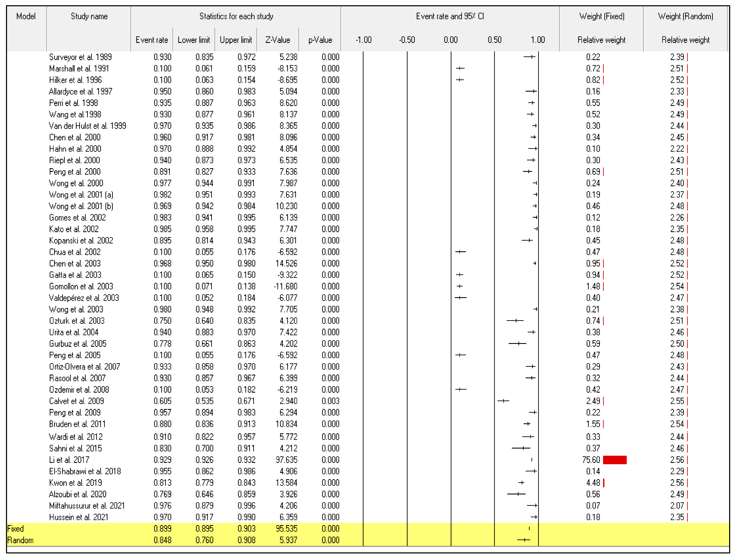Select the Event rate column header

[152, 40]
